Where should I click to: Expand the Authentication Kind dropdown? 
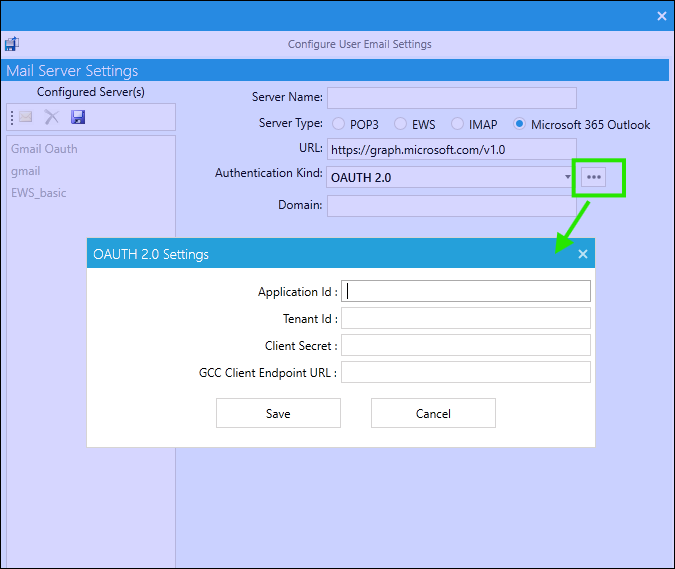coord(567,177)
